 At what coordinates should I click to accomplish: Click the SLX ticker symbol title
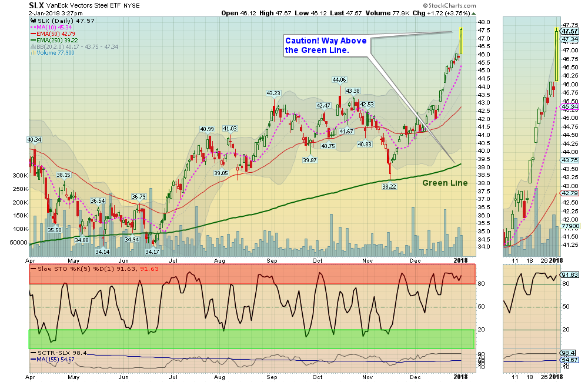[x=36, y=5]
